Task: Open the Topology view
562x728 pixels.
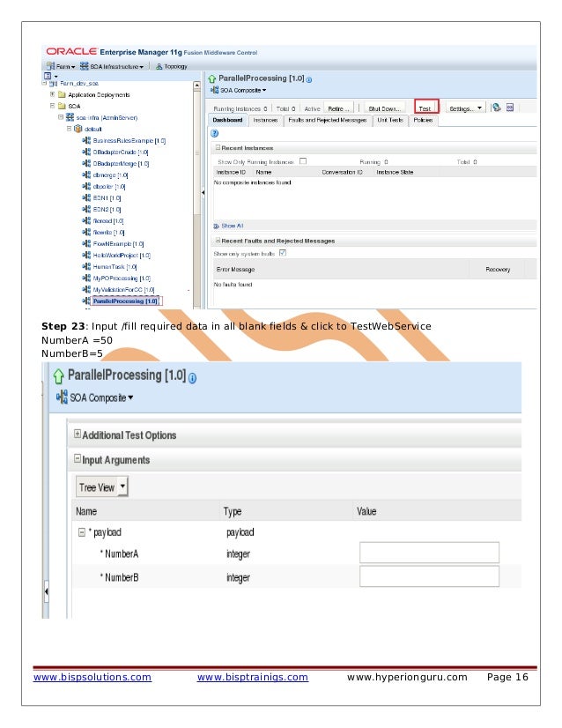Action: click(x=171, y=66)
